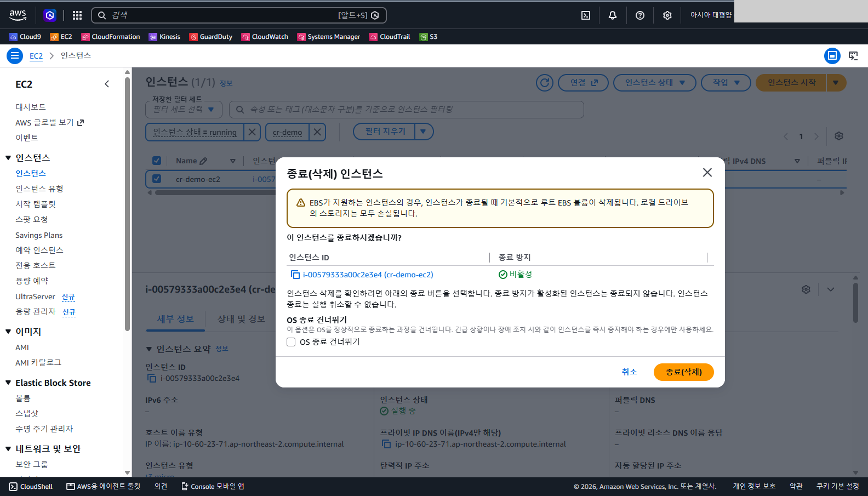Open the saved filter set dropdown

pyautogui.click(x=184, y=110)
